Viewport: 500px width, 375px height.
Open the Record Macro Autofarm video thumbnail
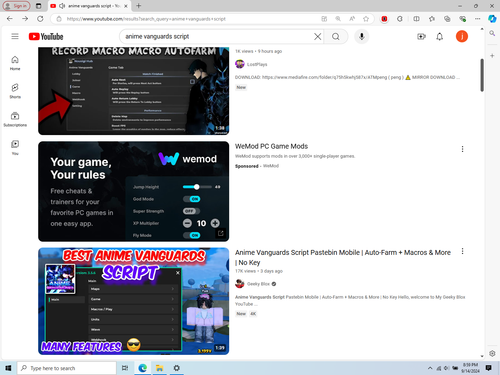134,91
